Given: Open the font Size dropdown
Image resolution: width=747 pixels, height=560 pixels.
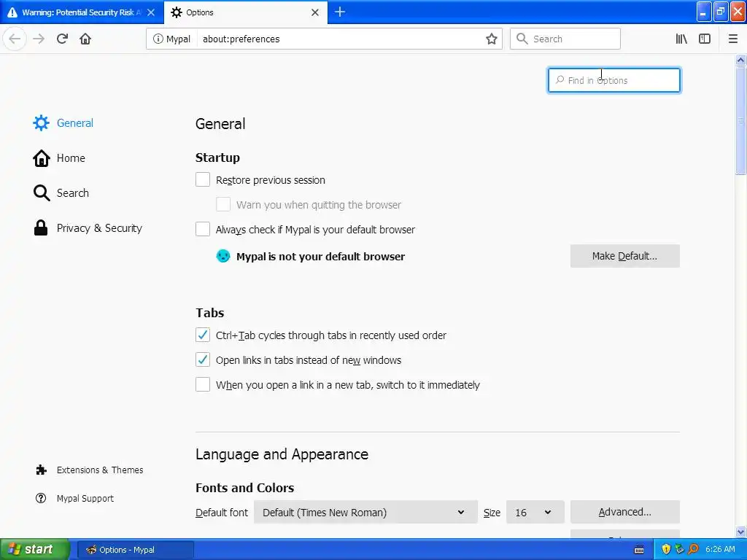Looking at the screenshot, I should coord(535,512).
